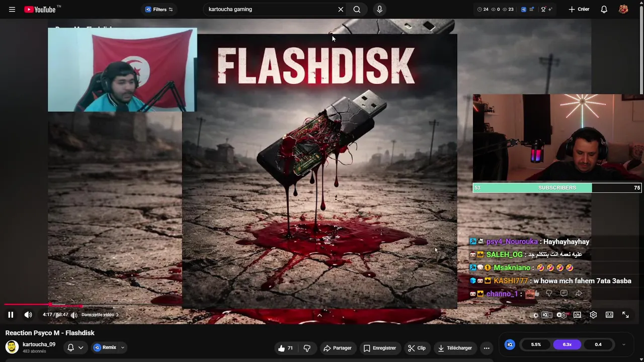Open the blue vidIQ logo in the header
Image resolution: width=644 pixels, height=362 pixels.
[524, 9]
